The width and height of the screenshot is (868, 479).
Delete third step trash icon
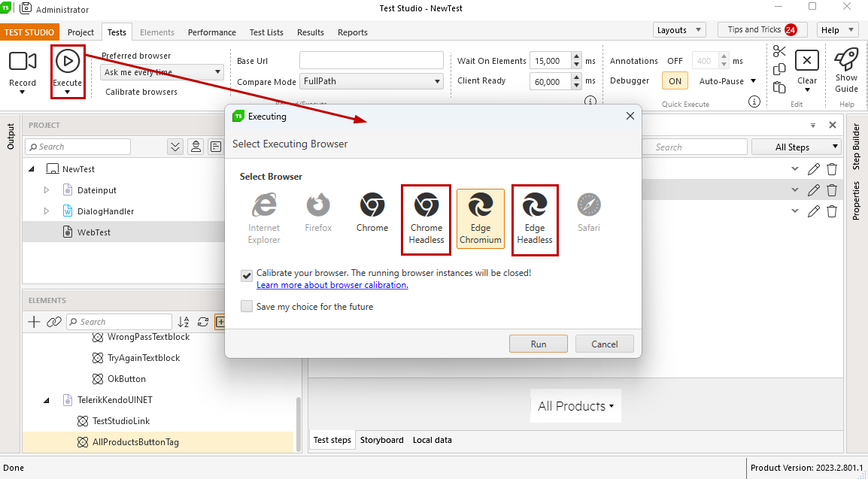(831, 211)
